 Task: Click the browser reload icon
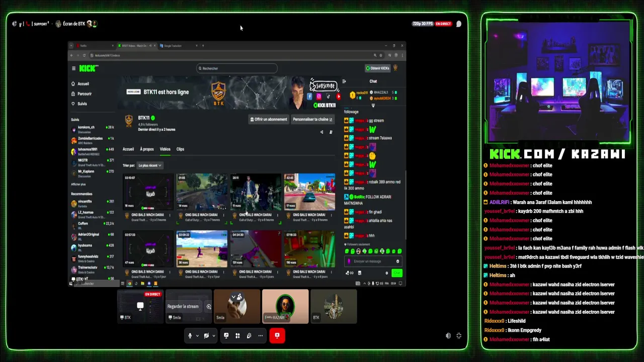coord(84,55)
